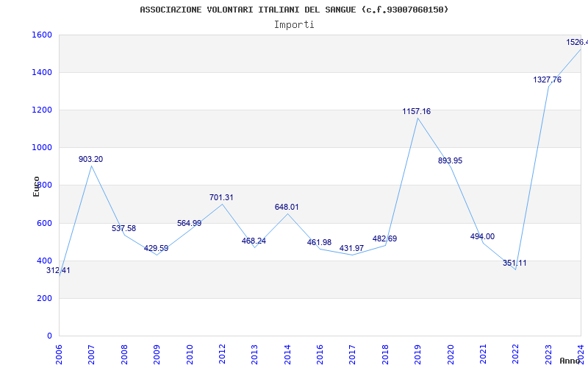Select the 400 y-axis tick label

point(44,261)
